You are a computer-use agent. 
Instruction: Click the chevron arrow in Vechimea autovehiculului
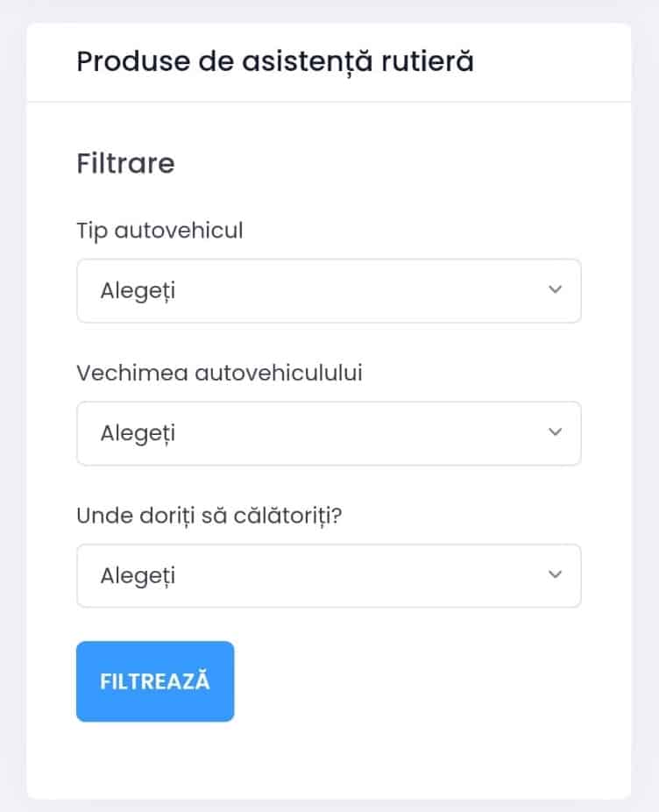(x=554, y=432)
